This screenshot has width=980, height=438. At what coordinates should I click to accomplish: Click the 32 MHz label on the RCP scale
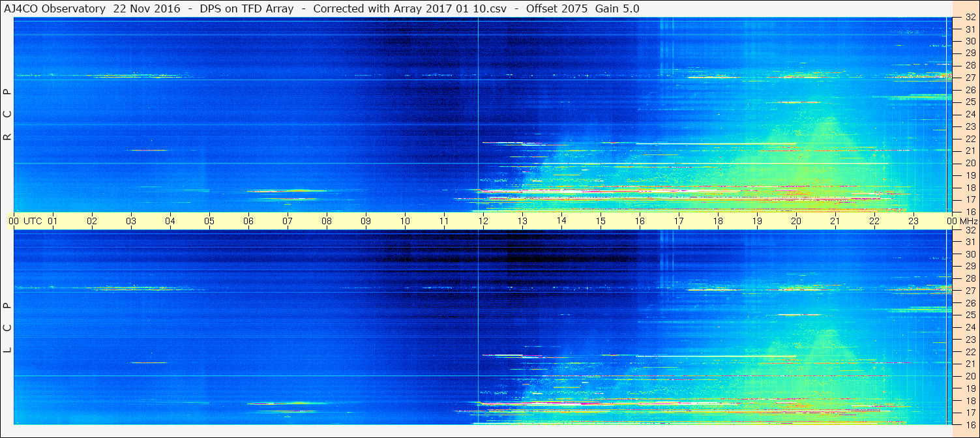pos(970,18)
